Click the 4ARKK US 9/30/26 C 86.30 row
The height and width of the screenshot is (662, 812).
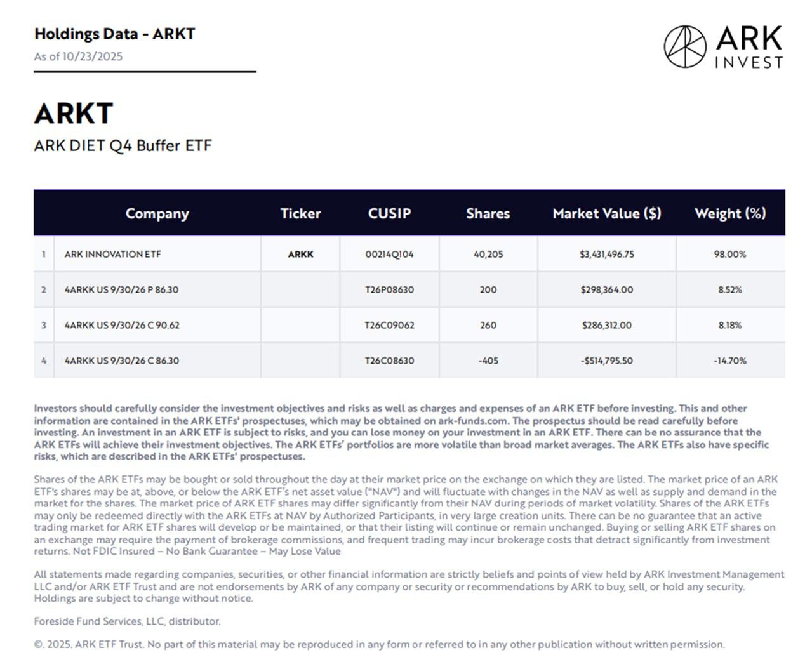[x=121, y=361]
